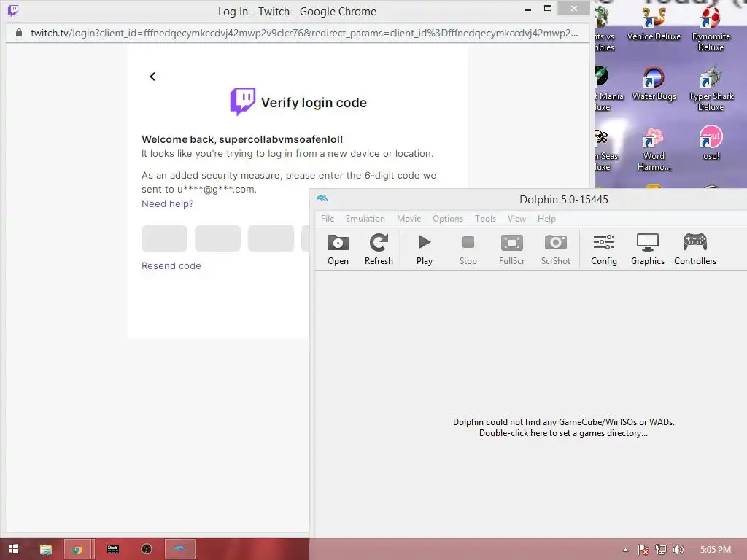Click the Stop button in Dolphin toolbar
Image resolution: width=747 pixels, height=560 pixels.
pos(468,249)
